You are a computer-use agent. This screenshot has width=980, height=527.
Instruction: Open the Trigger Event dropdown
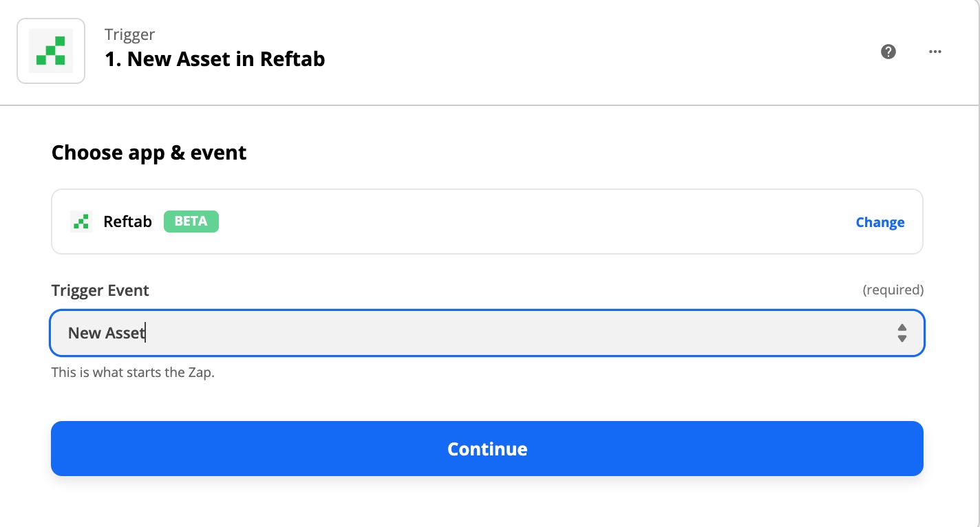pos(487,333)
